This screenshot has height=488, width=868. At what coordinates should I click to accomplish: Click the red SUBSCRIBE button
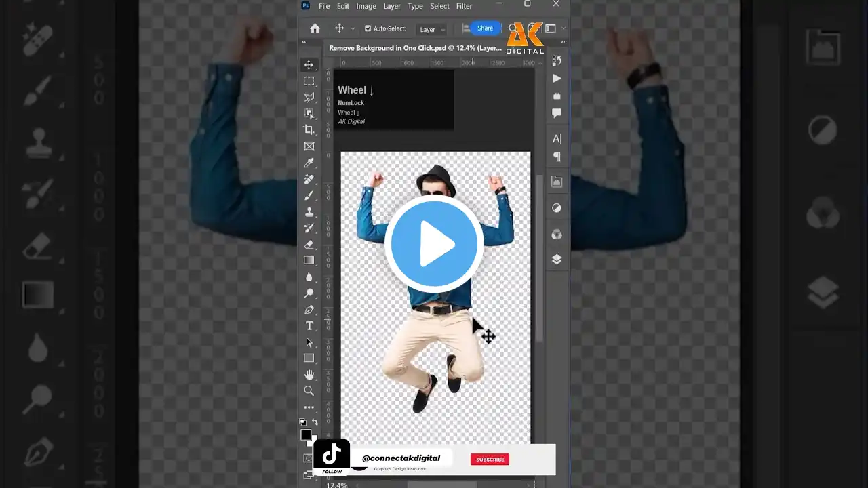tap(490, 460)
